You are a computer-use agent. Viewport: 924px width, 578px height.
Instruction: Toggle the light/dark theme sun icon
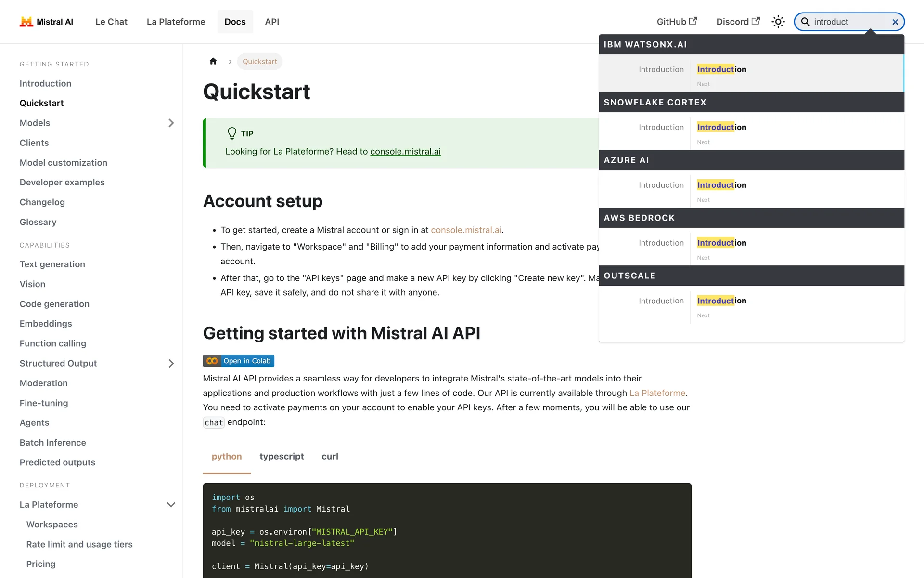pos(778,22)
